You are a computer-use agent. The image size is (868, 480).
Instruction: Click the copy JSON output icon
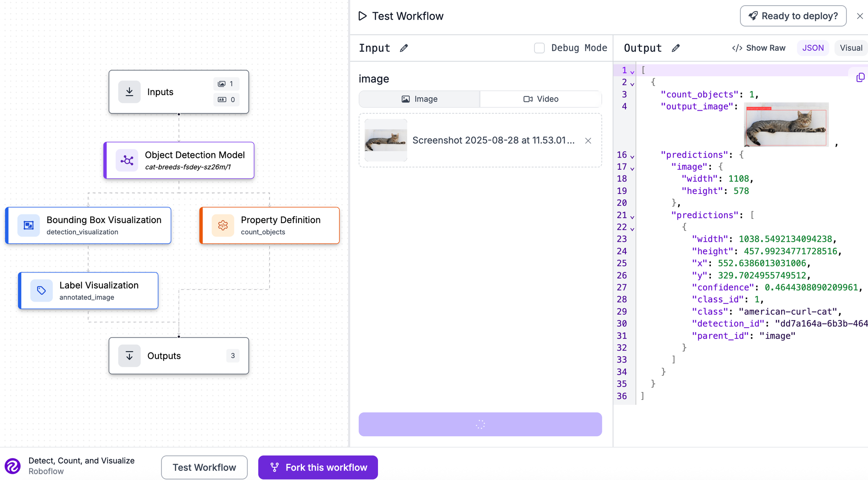(x=860, y=78)
